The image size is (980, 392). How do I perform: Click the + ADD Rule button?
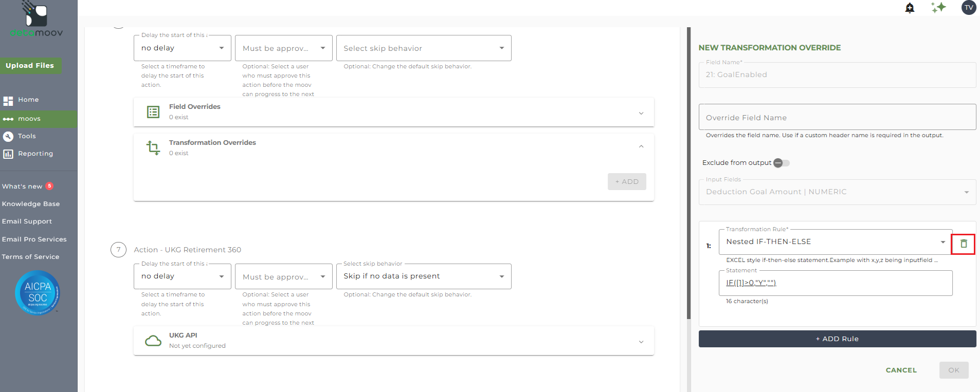(837, 339)
